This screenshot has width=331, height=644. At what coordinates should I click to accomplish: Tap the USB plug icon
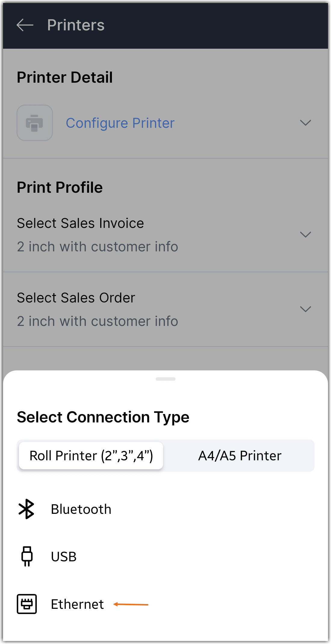(27, 556)
